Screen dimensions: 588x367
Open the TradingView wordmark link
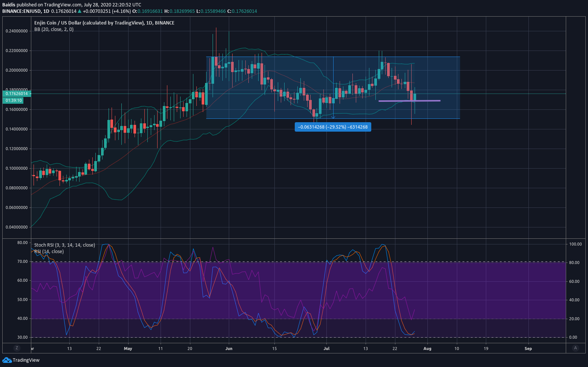(x=26, y=360)
